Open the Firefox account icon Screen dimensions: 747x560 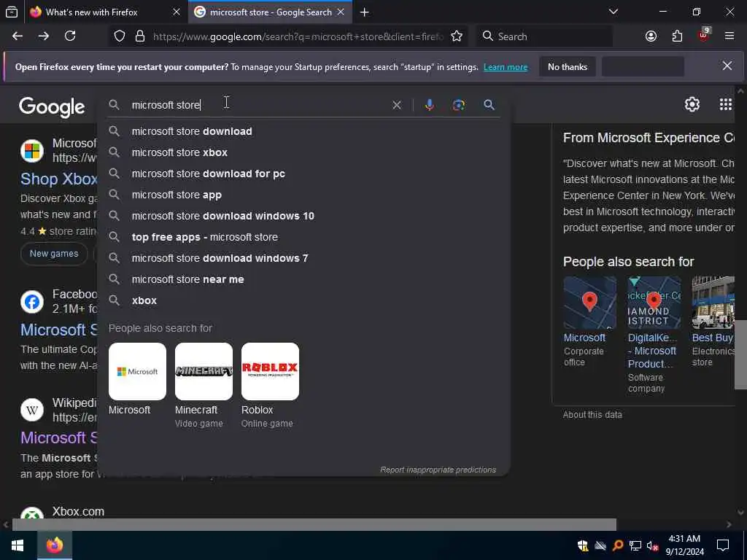651,36
